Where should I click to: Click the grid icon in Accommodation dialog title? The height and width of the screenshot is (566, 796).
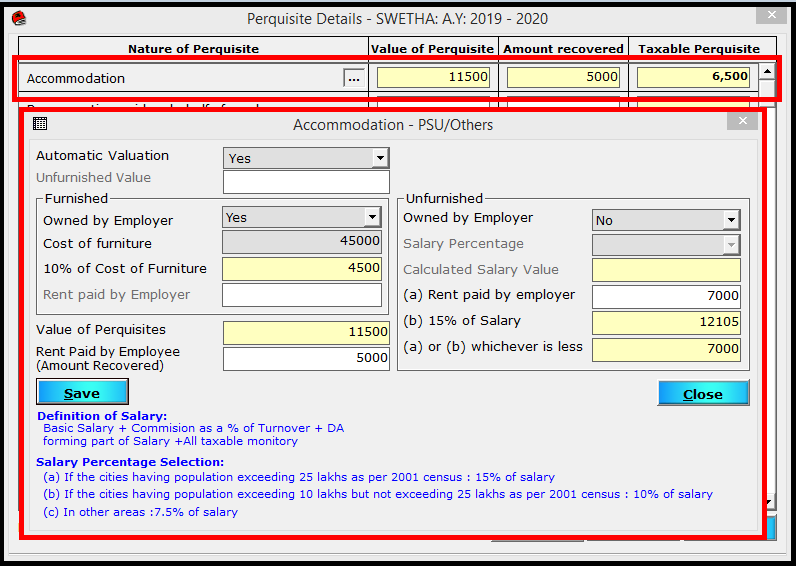(x=40, y=123)
